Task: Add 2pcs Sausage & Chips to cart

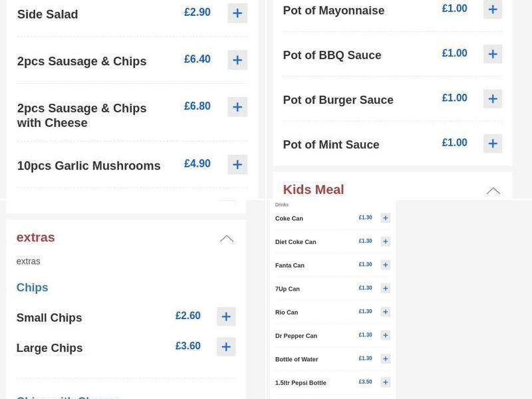Action: (237, 60)
